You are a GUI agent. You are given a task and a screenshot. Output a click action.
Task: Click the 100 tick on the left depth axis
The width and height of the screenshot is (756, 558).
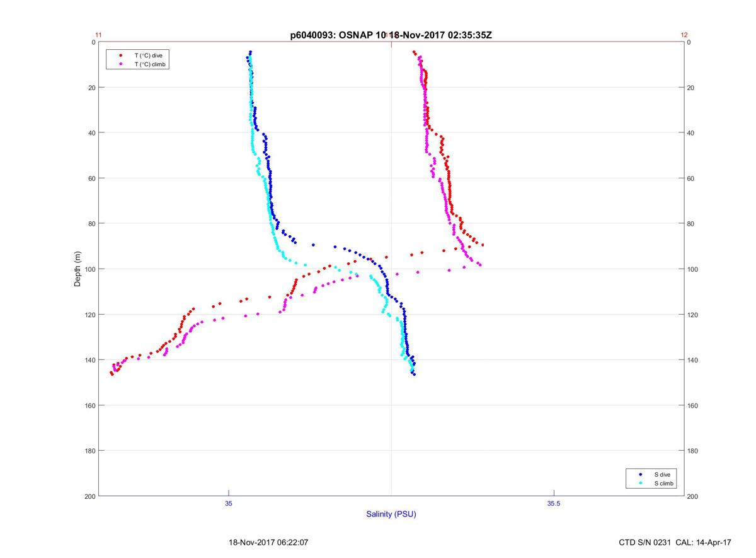89,269
